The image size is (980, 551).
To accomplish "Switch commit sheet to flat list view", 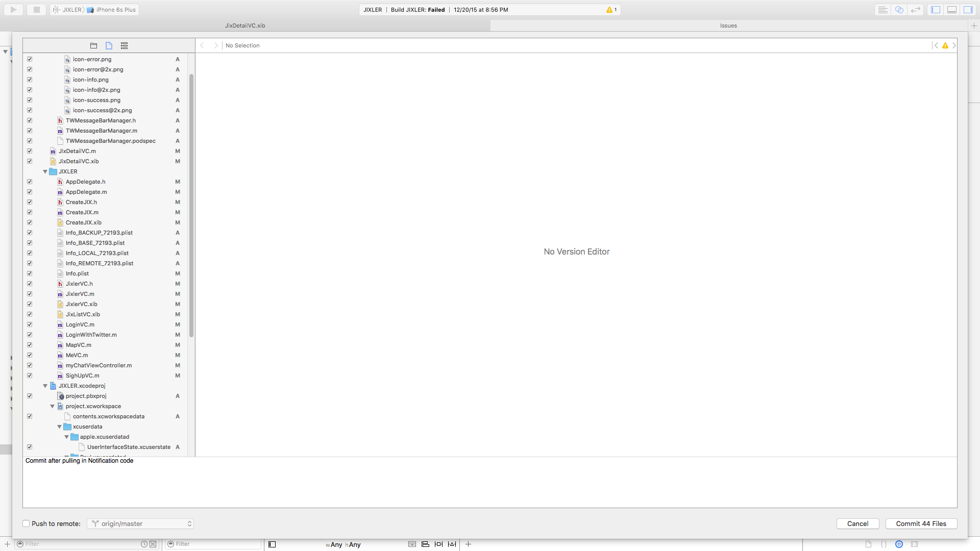I will pos(124,45).
